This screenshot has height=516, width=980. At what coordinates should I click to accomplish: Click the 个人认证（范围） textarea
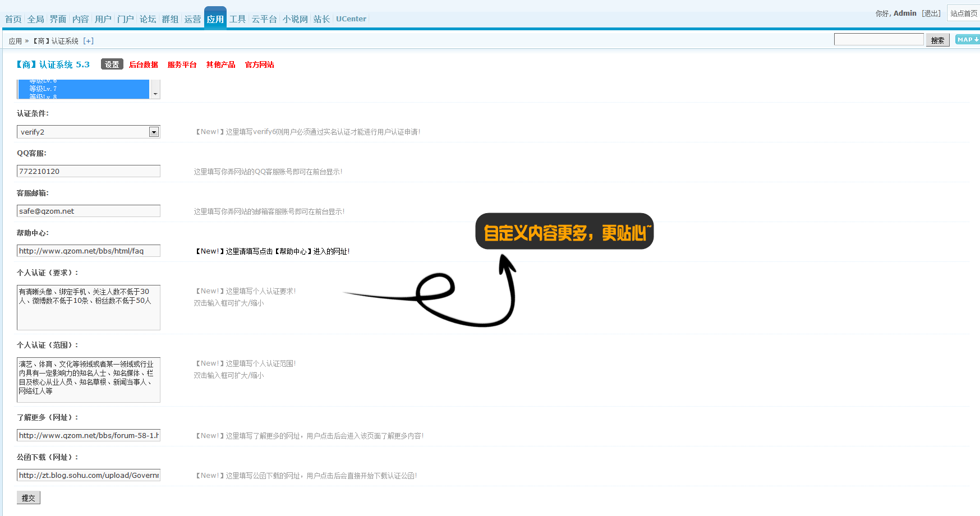[x=89, y=380]
